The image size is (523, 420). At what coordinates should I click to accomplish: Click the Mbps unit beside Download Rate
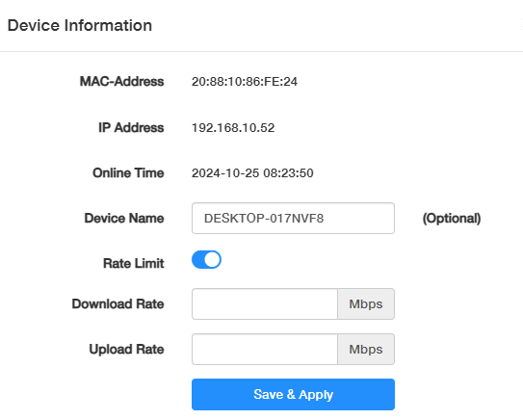(366, 303)
